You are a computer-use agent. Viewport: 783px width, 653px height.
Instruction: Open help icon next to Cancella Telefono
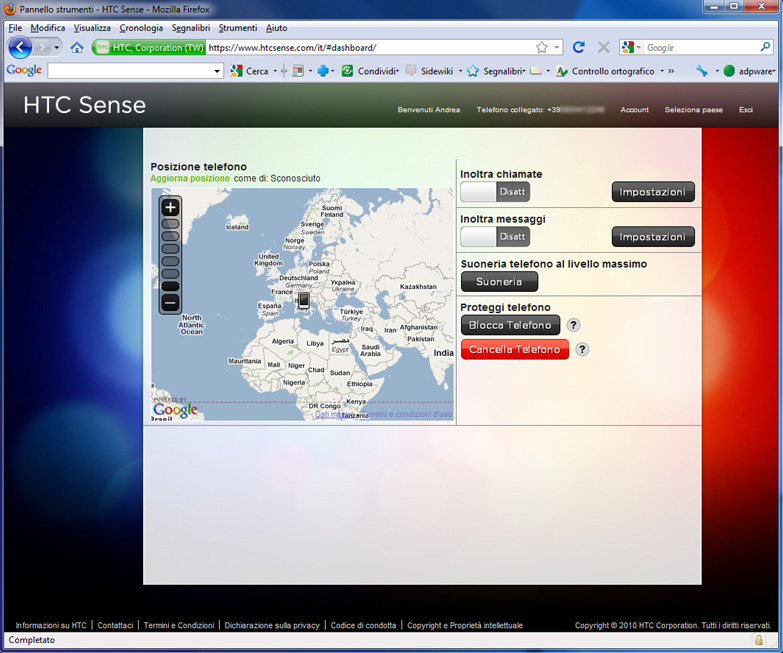point(582,349)
